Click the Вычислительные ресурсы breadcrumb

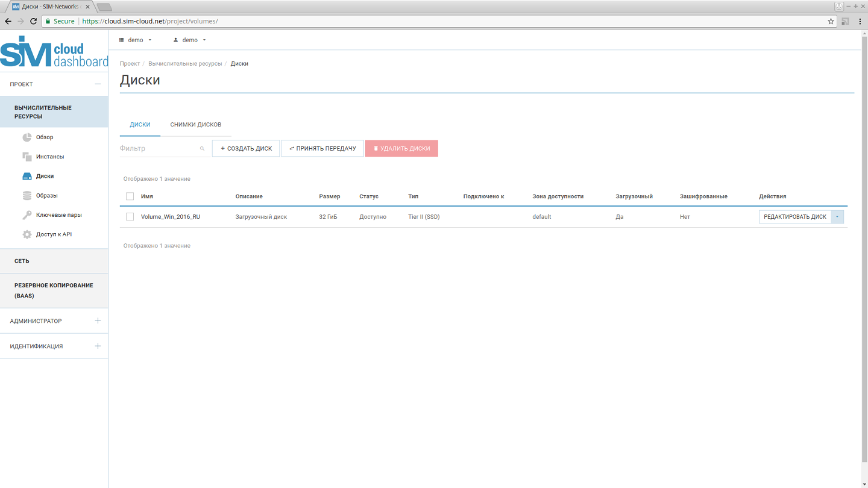click(185, 63)
